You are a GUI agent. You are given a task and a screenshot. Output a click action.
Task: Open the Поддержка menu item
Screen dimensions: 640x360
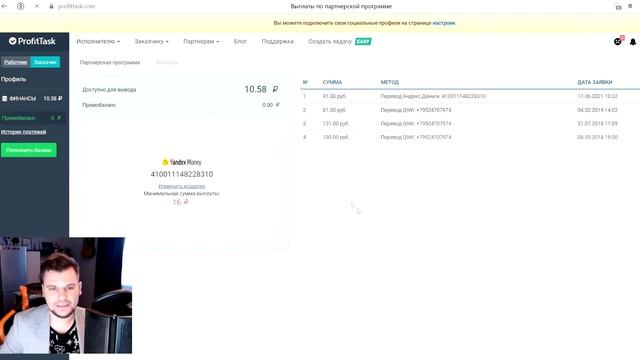point(278,41)
